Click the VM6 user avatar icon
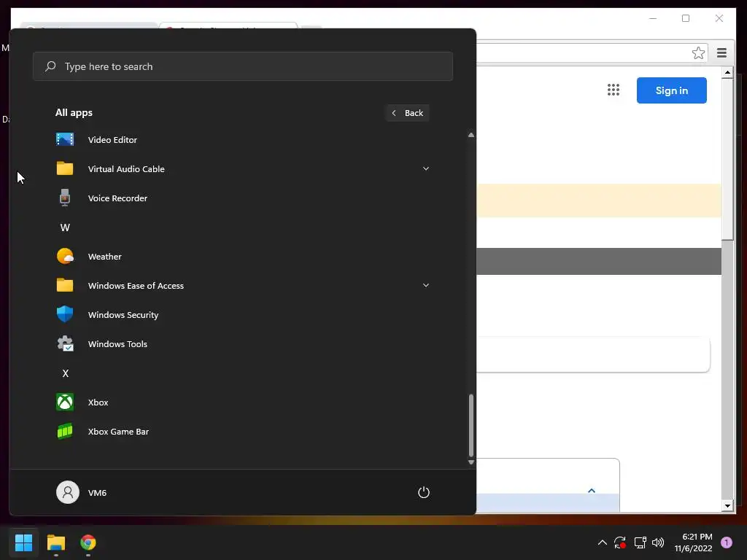 coord(68,492)
